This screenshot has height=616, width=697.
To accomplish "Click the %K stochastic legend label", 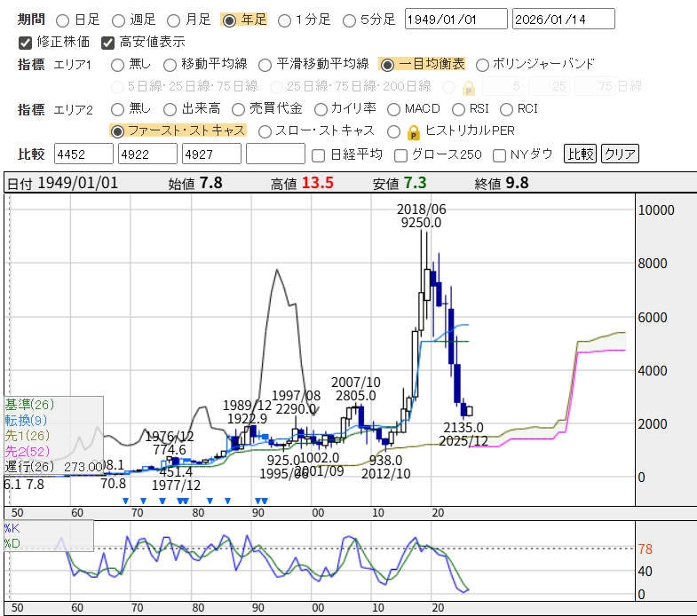I will pyautogui.click(x=12, y=528).
